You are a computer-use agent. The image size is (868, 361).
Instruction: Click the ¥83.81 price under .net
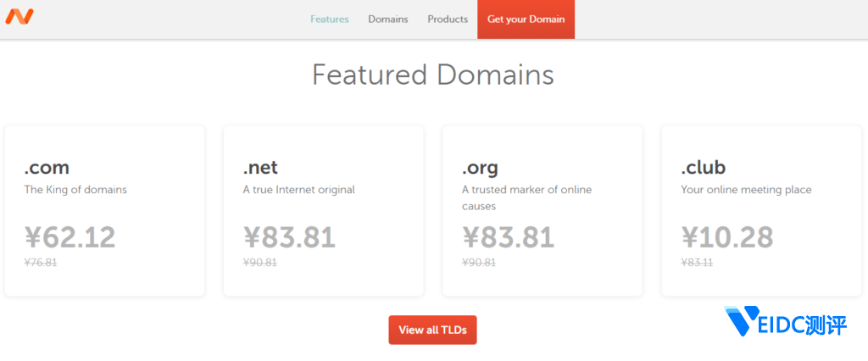point(289,237)
